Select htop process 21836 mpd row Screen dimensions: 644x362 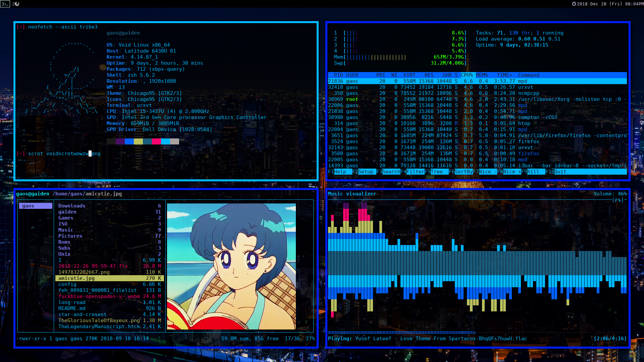tap(477, 81)
